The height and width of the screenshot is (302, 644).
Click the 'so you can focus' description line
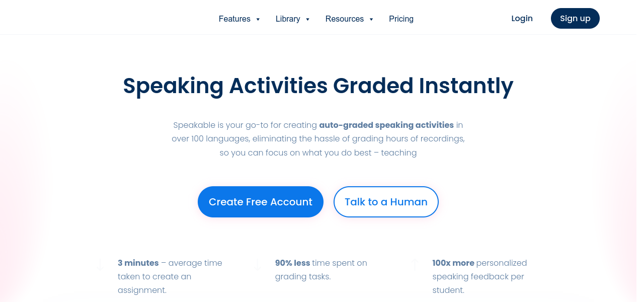coord(318,153)
